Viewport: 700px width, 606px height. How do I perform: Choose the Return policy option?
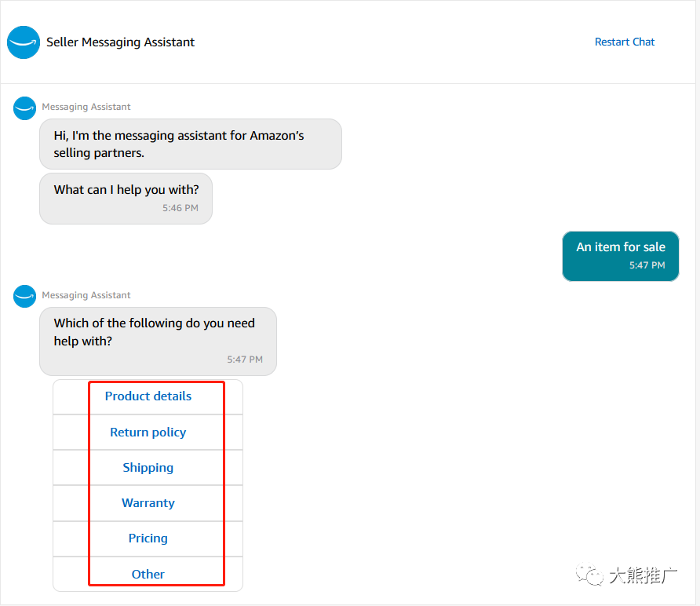pyautogui.click(x=148, y=433)
